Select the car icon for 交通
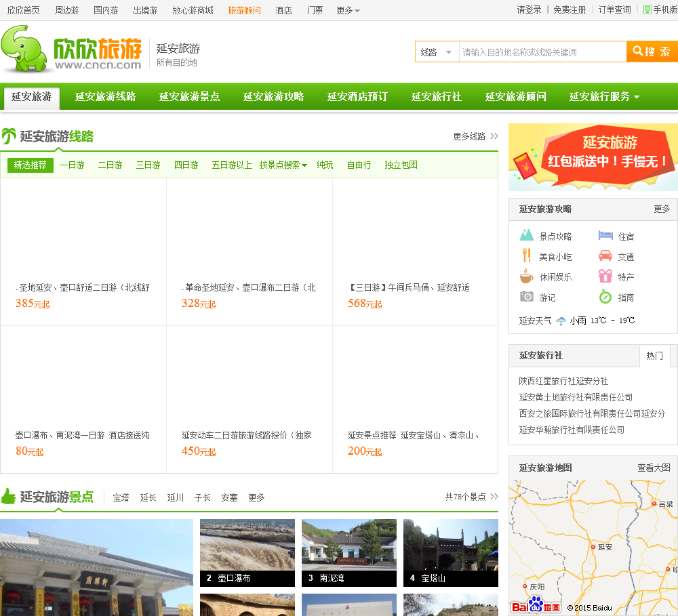The height and width of the screenshot is (616, 678). click(x=605, y=256)
